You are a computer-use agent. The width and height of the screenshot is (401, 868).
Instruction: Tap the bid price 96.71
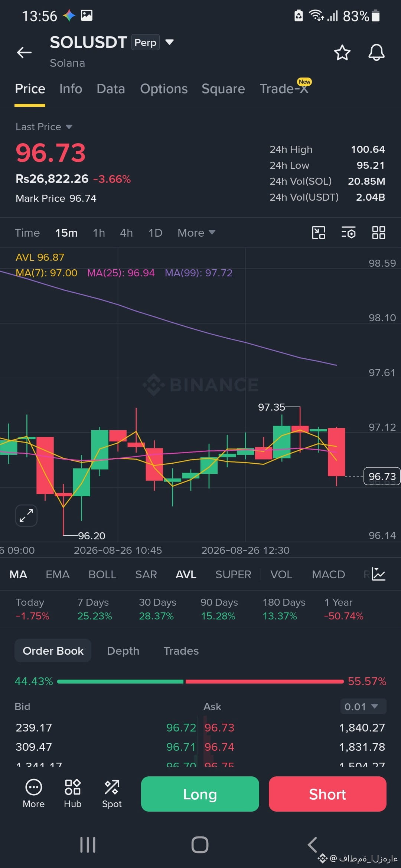(181, 747)
